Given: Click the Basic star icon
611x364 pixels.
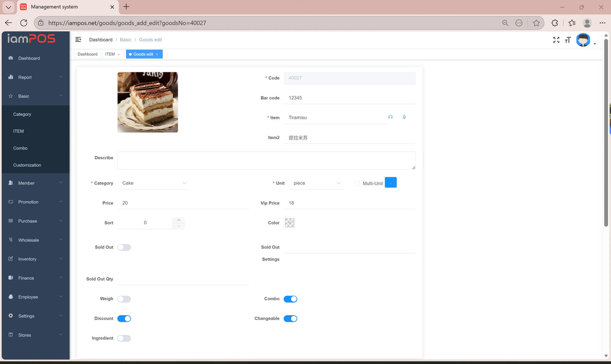Looking at the screenshot, I should 11,96.
